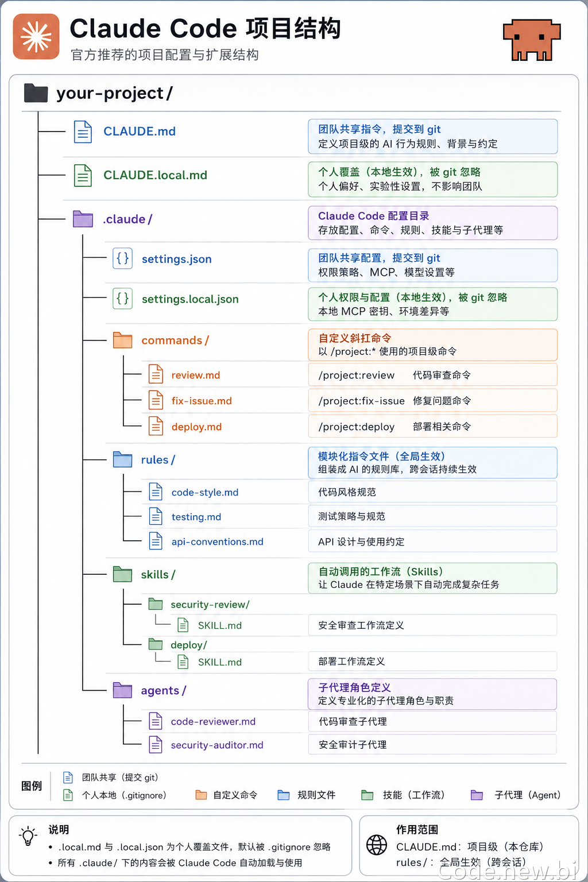Click the testing.md file icon

[156, 516]
